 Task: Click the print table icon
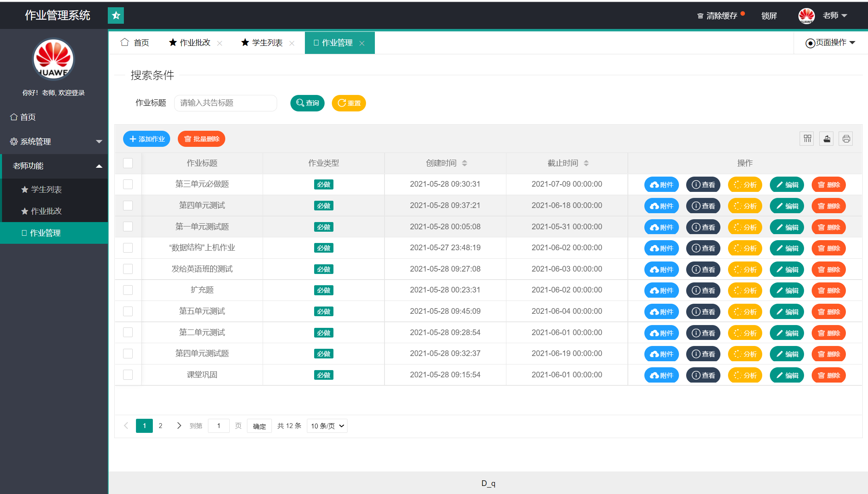coord(846,139)
